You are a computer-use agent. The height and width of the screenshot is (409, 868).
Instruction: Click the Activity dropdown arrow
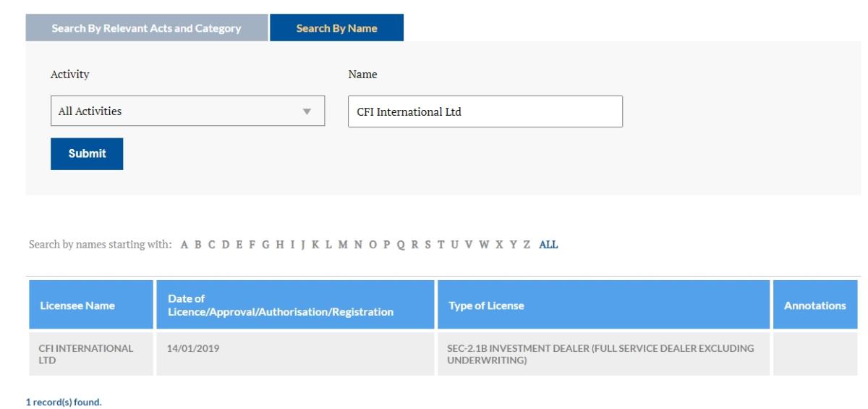(x=307, y=112)
